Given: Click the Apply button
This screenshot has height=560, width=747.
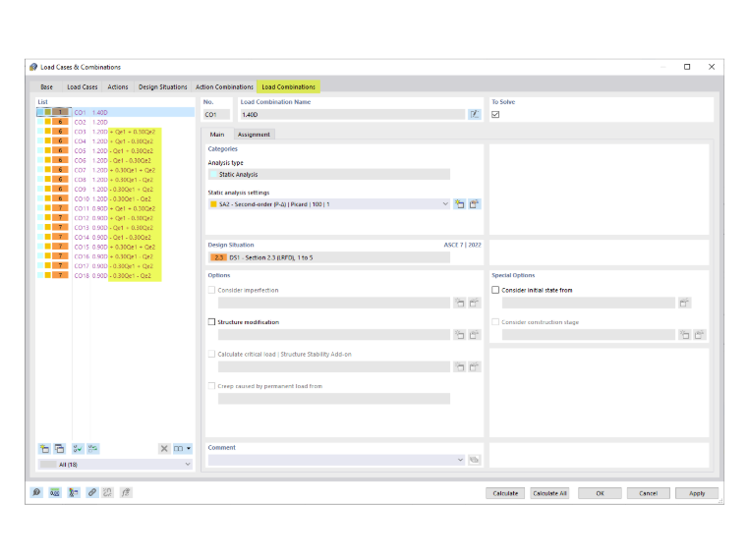Looking at the screenshot, I should [697, 493].
